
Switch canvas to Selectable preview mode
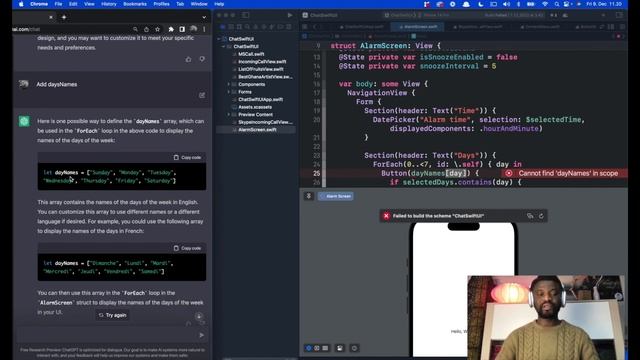(x=317, y=348)
